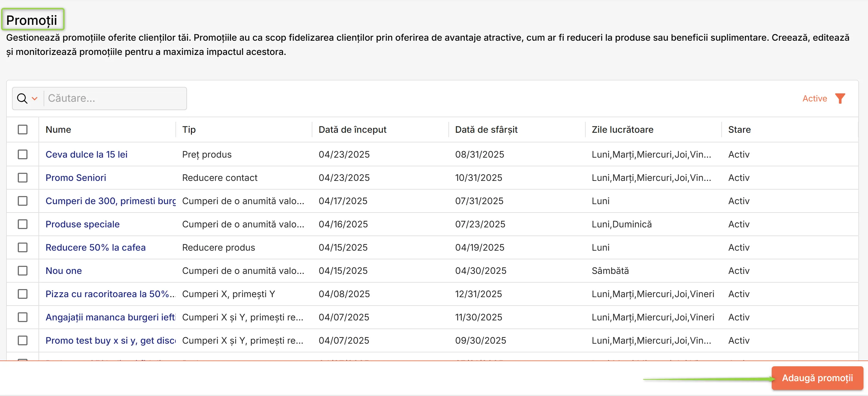Check the Promo Seniori row checkbox
Image resolution: width=868 pixels, height=396 pixels.
pyautogui.click(x=23, y=178)
